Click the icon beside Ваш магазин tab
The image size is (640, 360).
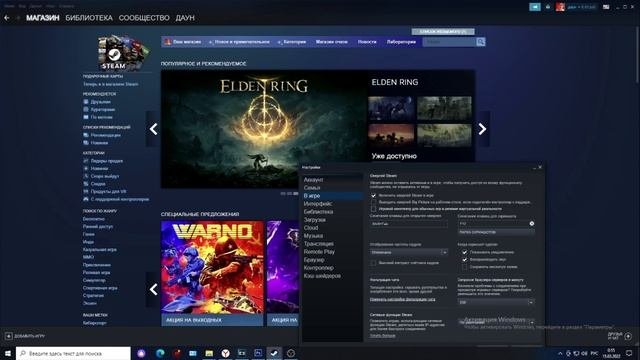[x=167, y=42]
